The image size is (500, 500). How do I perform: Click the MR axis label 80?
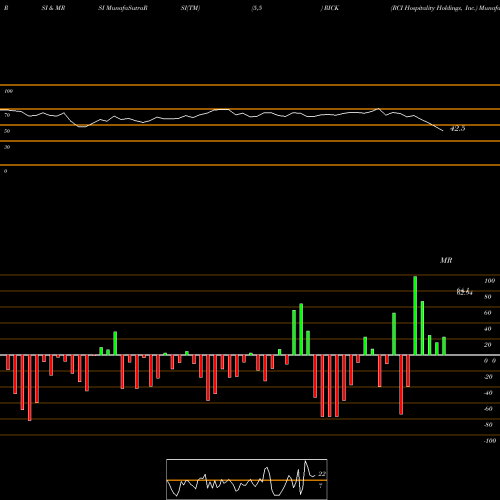pyautogui.click(x=488, y=297)
